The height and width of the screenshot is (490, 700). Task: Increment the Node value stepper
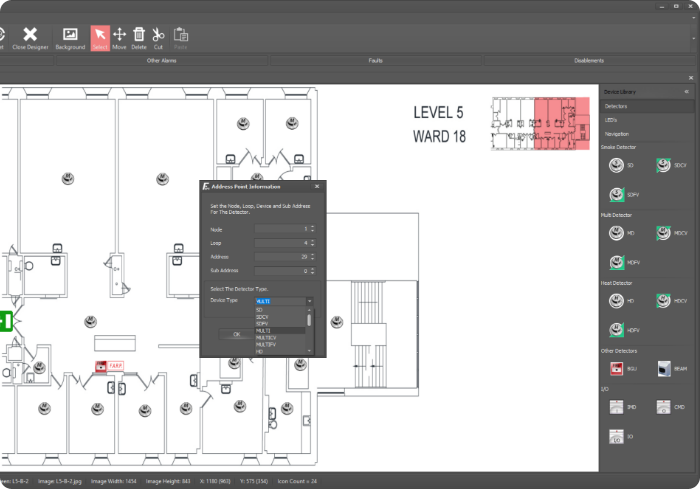[x=312, y=227]
